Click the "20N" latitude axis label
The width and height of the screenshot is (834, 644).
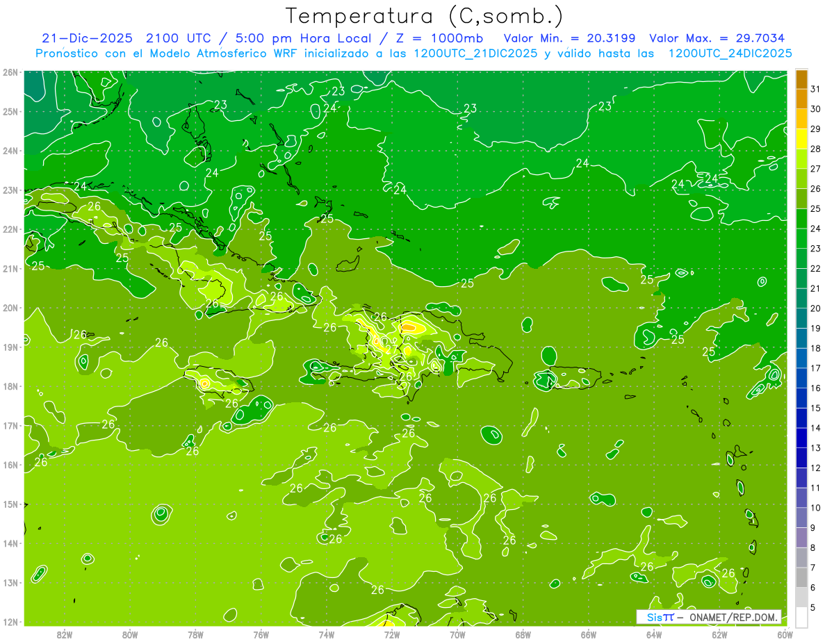pos(10,308)
